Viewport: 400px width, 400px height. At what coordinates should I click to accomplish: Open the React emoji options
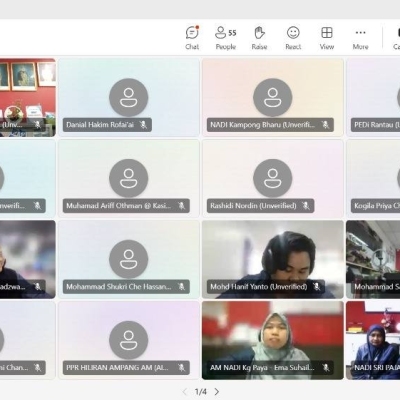293,38
